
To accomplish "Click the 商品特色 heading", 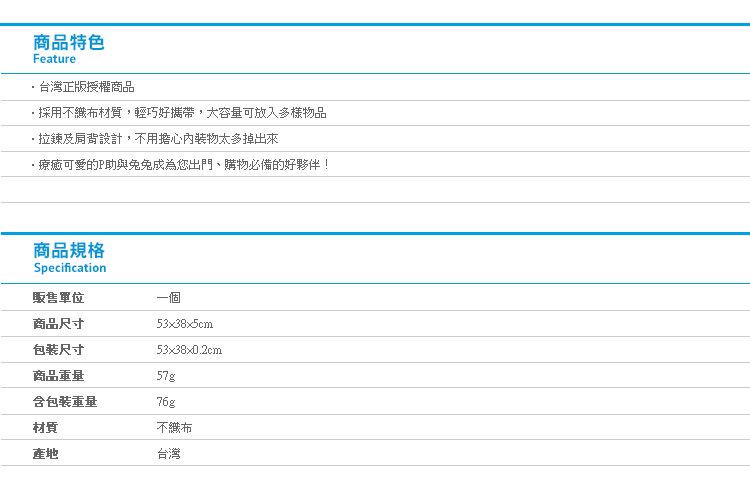I will tap(68, 43).
